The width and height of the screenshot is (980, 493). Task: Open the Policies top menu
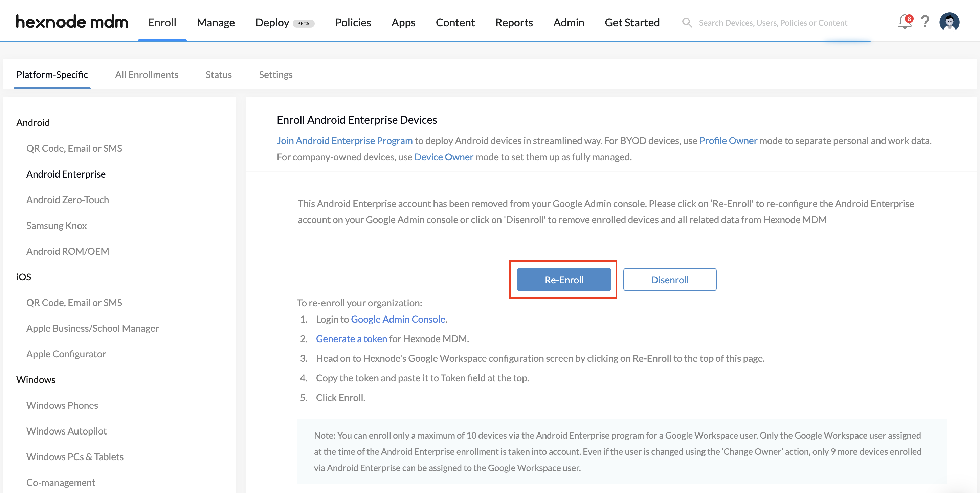353,22
